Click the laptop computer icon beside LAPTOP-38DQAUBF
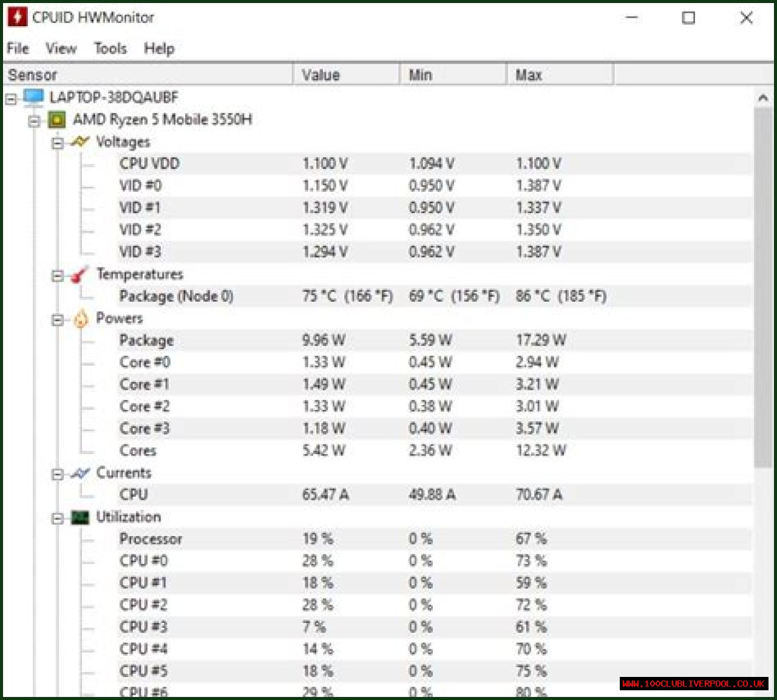The height and width of the screenshot is (700, 777). click(x=33, y=97)
